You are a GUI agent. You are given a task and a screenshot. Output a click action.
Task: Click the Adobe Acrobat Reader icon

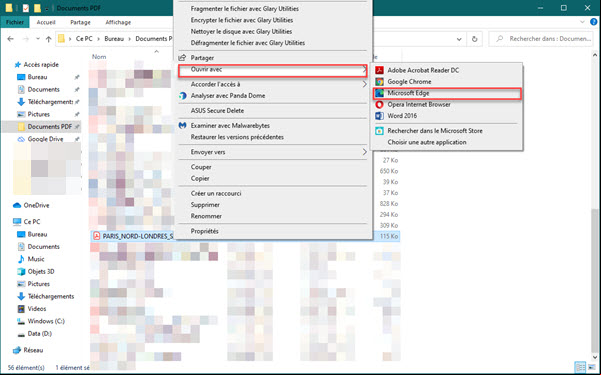[x=379, y=70]
